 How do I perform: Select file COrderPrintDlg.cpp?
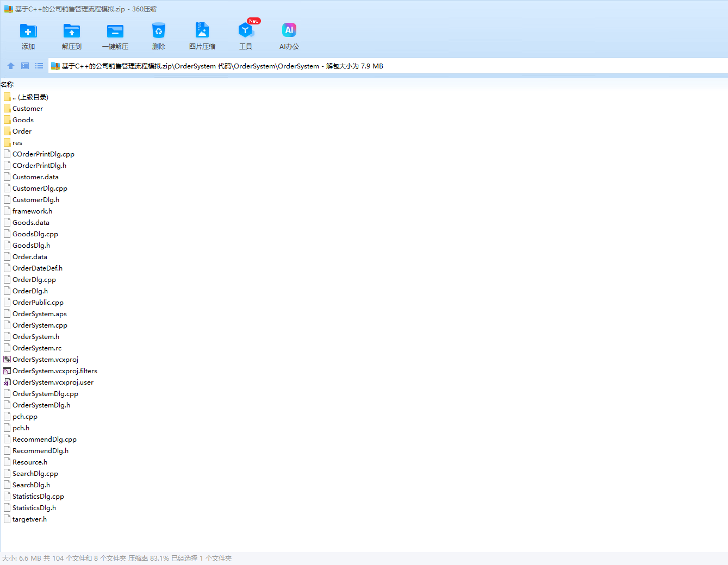(39, 154)
